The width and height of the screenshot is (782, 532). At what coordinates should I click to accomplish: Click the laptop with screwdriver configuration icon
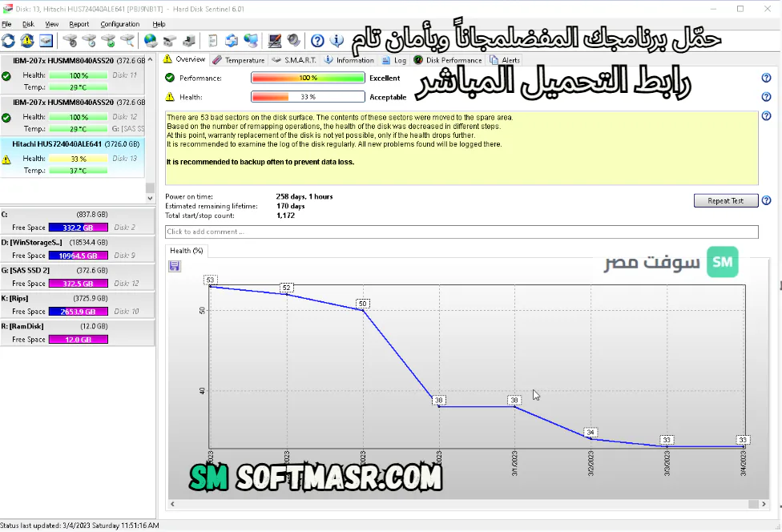[x=274, y=41]
